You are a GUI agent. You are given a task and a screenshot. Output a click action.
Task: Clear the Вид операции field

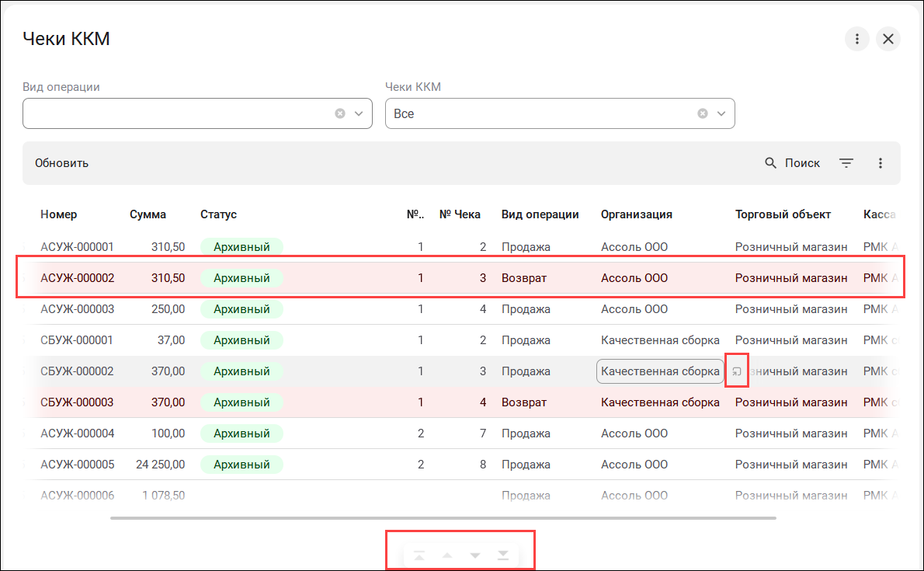(x=340, y=113)
